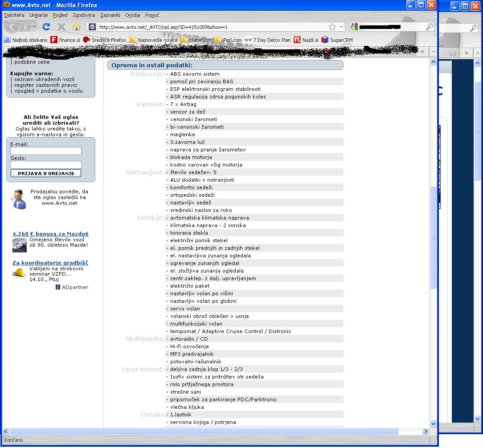Click the horizontal scrollbar thumb

(204, 432)
